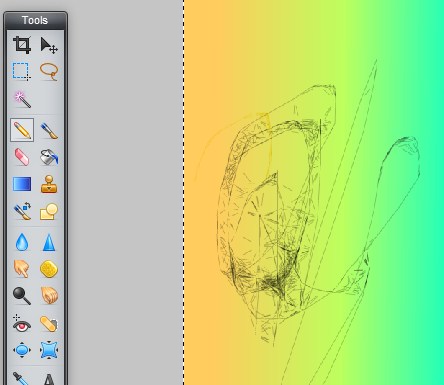Select the Move tool
Screen dimensions: 444x385
click(x=49, y=45)
